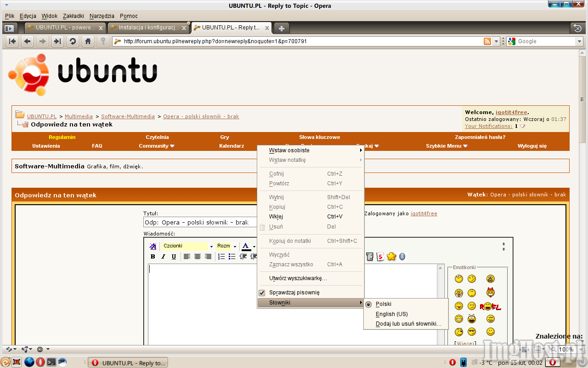Open the Narzędzia menu
This screenshot has height=368, width=588.
[x=102, y=16]
